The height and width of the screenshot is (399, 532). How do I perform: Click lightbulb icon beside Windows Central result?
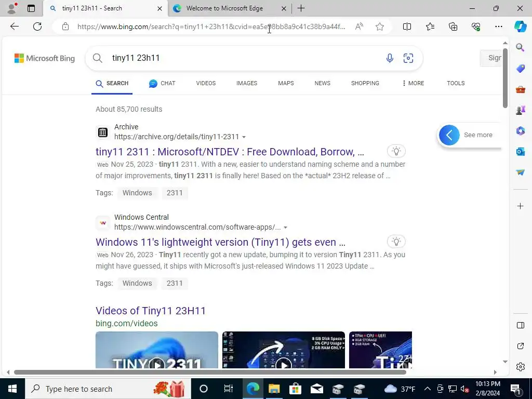pos(396,242)
